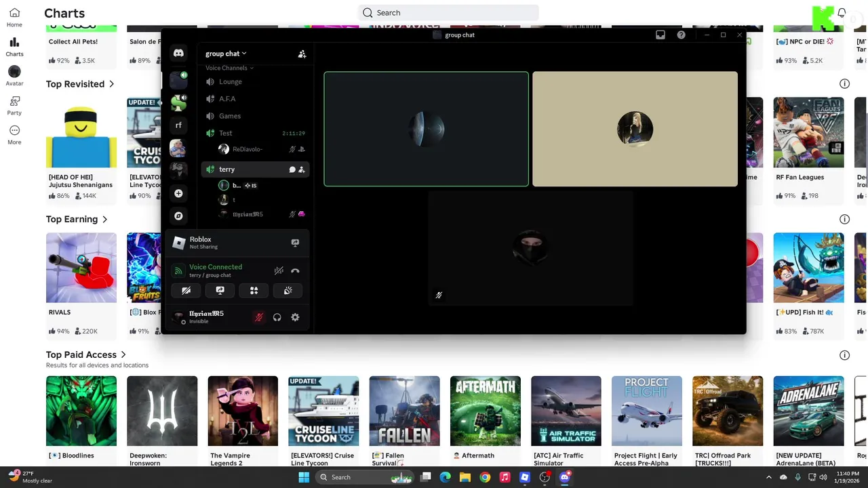Click the add a server plus icon

coord(178,193)
